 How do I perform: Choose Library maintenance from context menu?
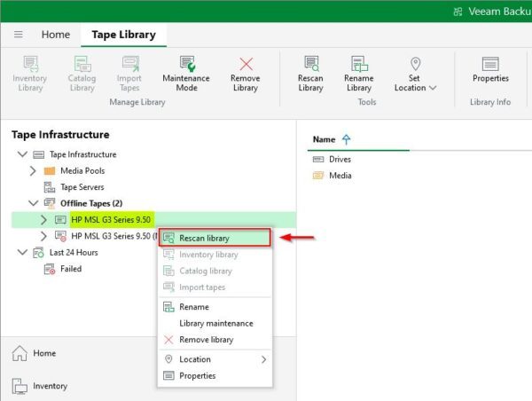[x=215, y=323]
